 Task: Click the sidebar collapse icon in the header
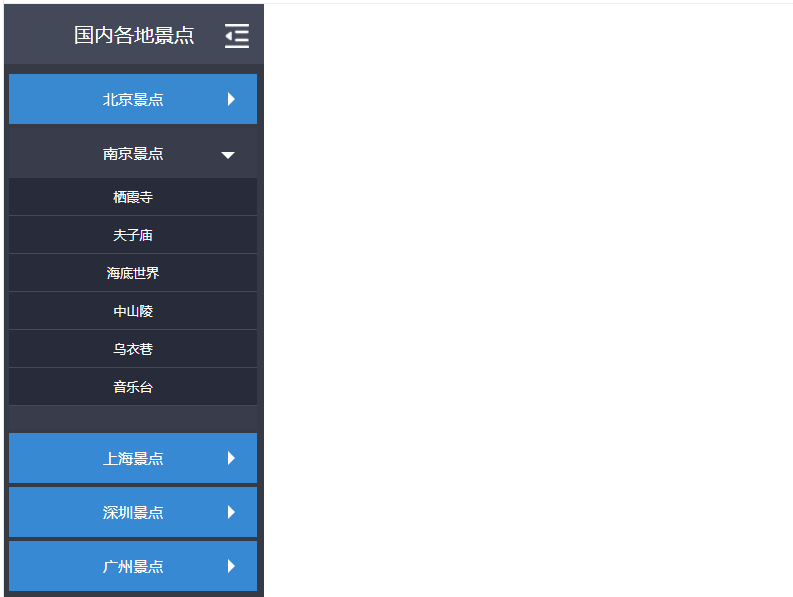(237, 36)
